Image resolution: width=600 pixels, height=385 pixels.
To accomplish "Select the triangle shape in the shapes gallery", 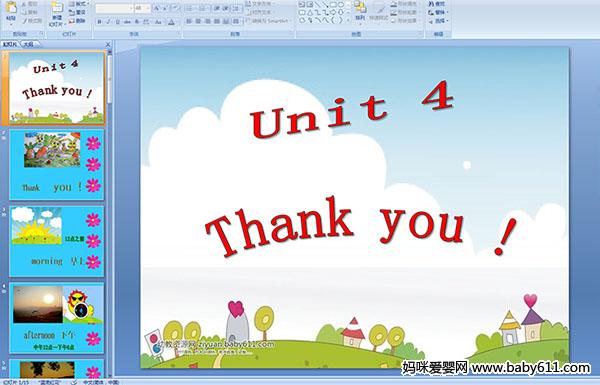I will [310, 12].
